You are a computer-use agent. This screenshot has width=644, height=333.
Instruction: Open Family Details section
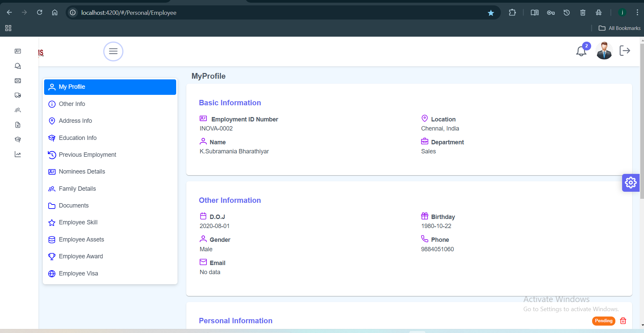(77, 189)
